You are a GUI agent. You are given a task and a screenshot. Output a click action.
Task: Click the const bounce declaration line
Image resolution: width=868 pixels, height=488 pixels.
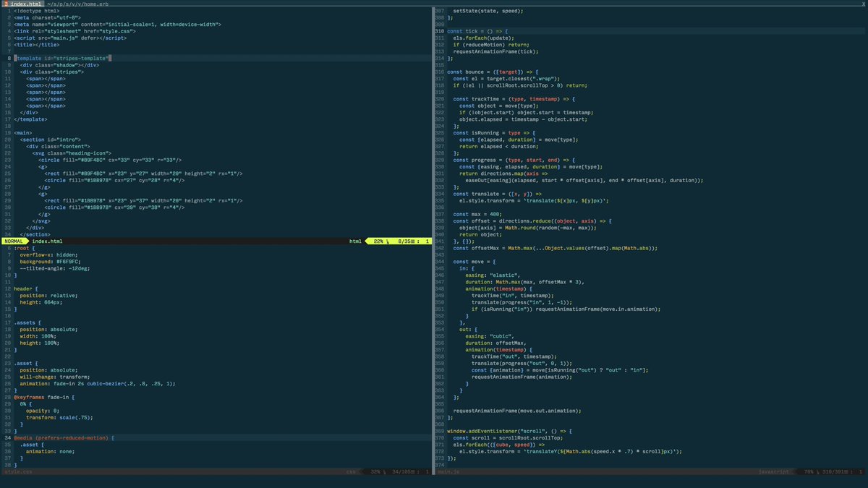[493, 72]
